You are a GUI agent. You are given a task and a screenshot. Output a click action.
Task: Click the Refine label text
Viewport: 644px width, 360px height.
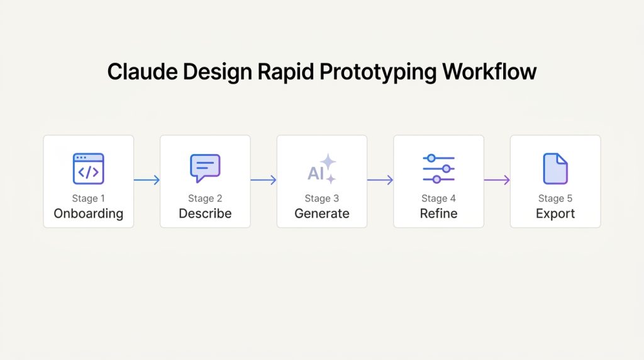pos(438,213)
